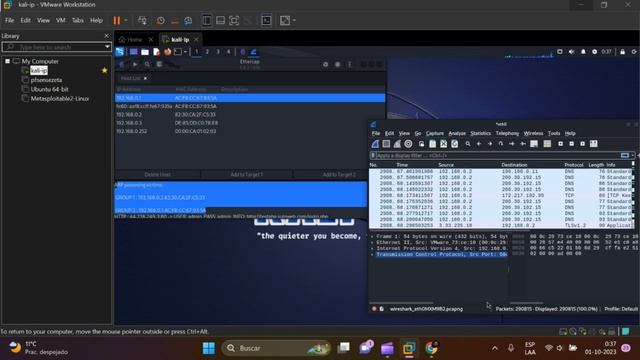Open the VMware Tabs menu
Screen dimensions: 640x360
coord(78,20)
